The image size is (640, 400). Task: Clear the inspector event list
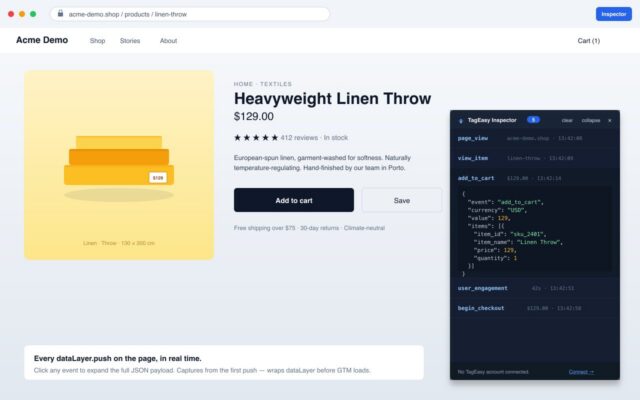click(x=567, y=120)
